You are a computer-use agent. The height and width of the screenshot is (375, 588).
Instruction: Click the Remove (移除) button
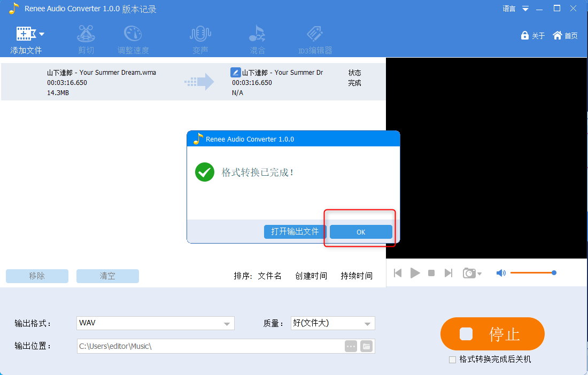pos(37,276)
